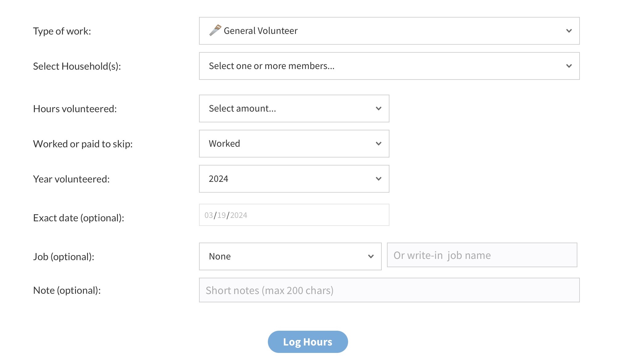Screen dimensions: 632x364
Task: Open the Worked or paid to skip dropdown
Action: 294,144
